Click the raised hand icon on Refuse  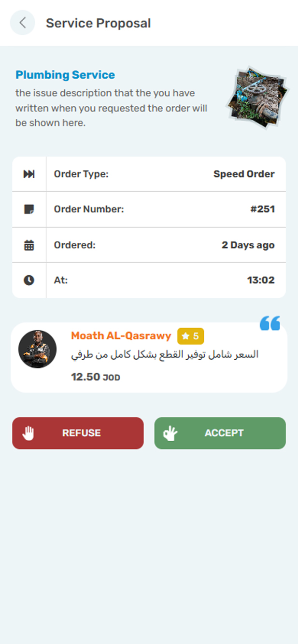click(28, 433)
